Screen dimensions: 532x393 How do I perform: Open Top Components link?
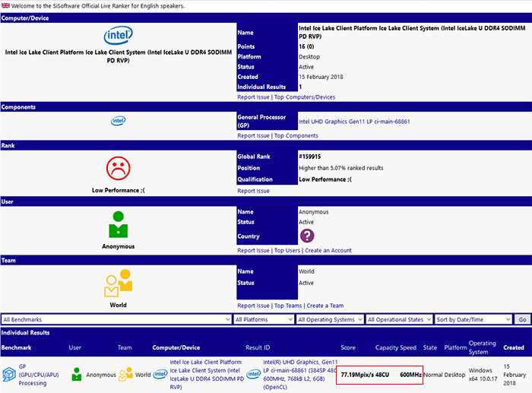(x=296, y=135)
